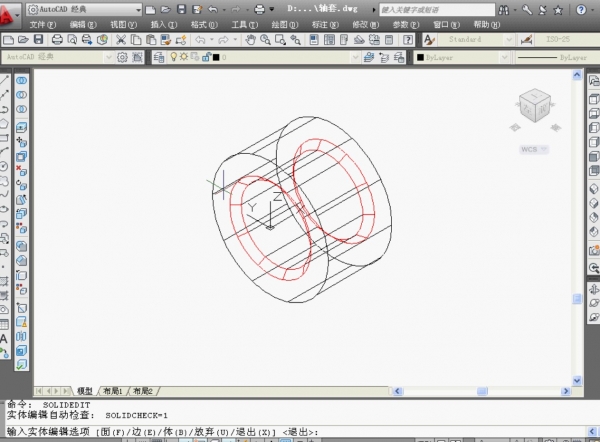Select the Offset Faces tool
This screenshot has height=442, width=600.
21,156
